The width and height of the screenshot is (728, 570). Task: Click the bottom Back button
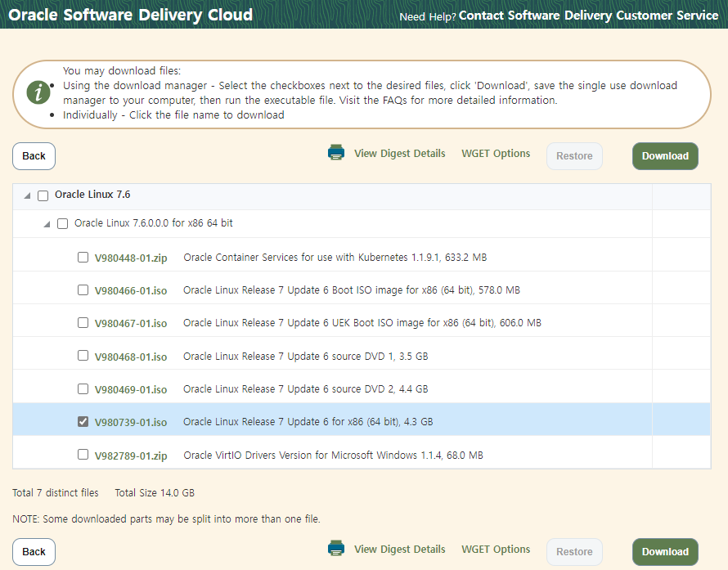point(34,552)
